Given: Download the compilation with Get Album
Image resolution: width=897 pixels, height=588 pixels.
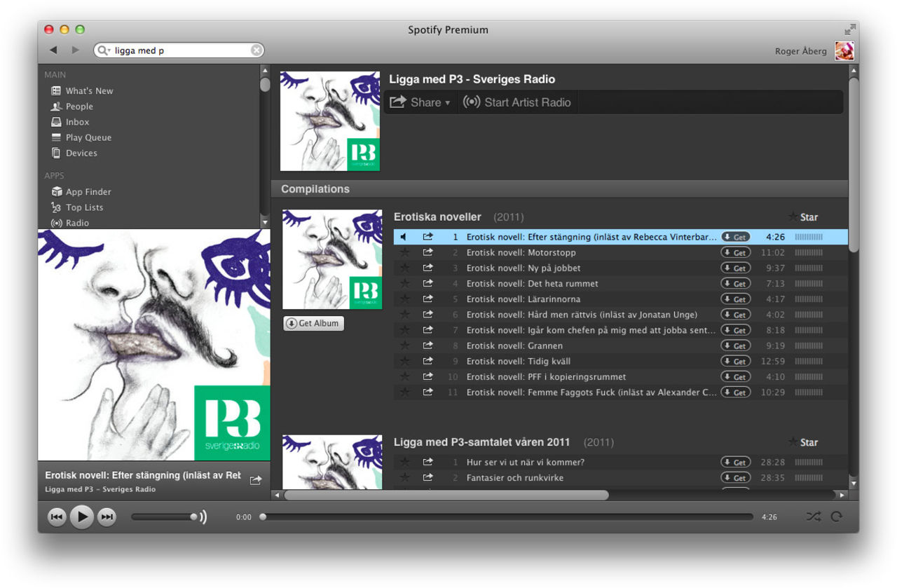Looking at the screenshot, I should pos(313,323).
